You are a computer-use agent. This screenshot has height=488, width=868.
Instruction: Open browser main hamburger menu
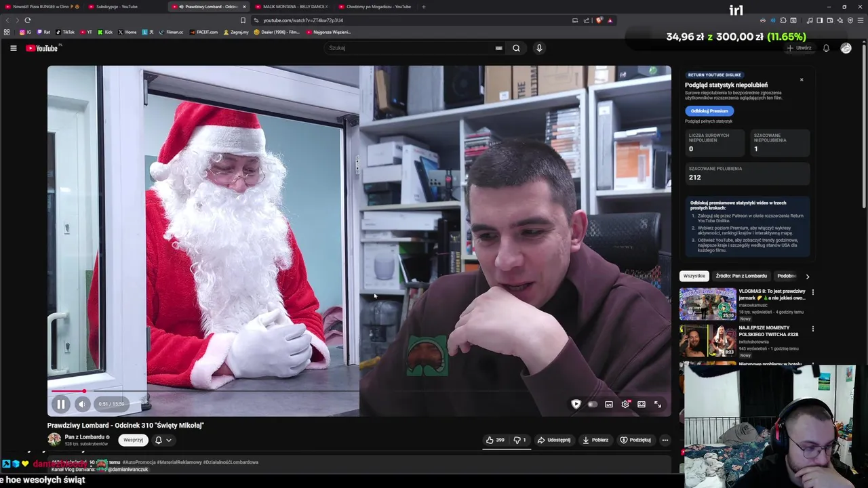tap(860, 20)
